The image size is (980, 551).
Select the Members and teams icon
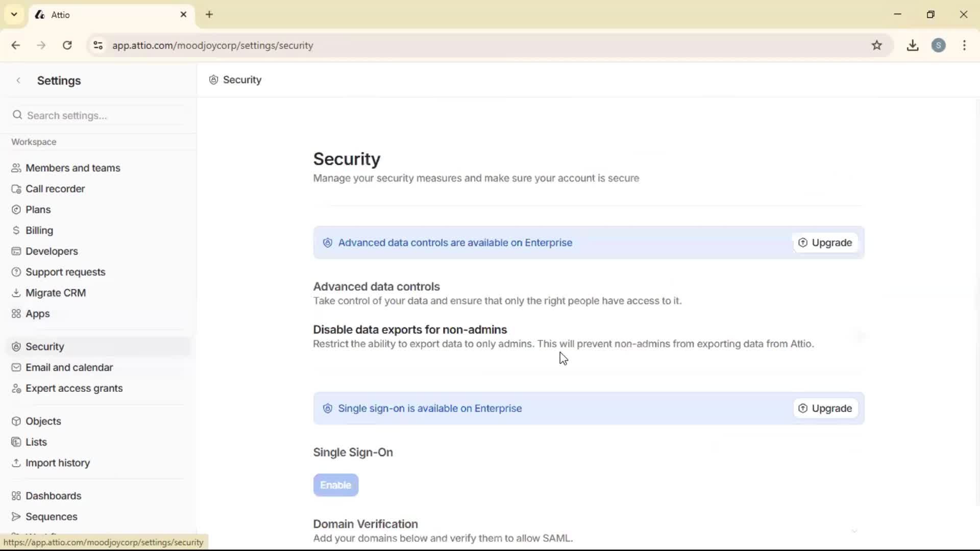click(16, 168)
